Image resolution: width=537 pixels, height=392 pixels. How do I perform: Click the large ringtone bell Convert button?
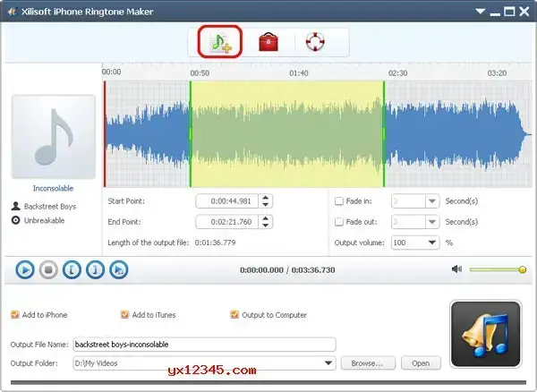click(486, 334)
